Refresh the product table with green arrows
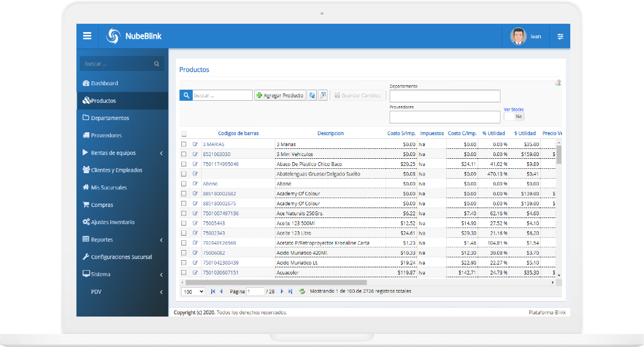 coord(302,291)
